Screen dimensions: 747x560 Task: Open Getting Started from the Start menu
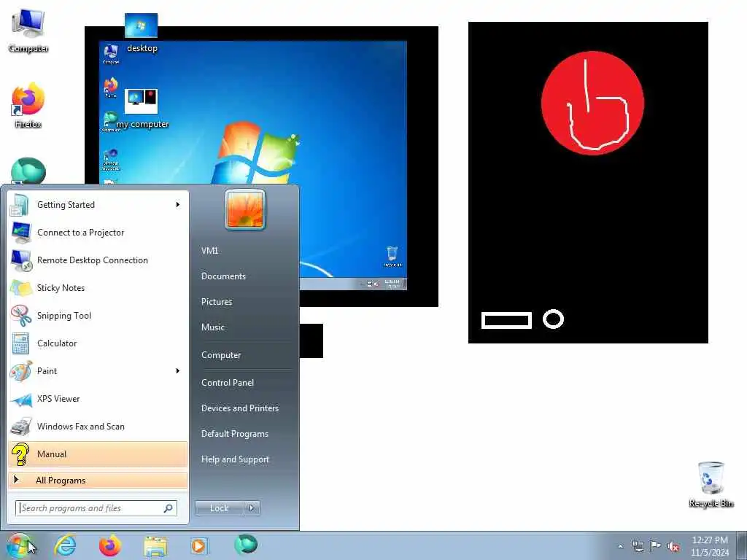[x=98, y=205]
